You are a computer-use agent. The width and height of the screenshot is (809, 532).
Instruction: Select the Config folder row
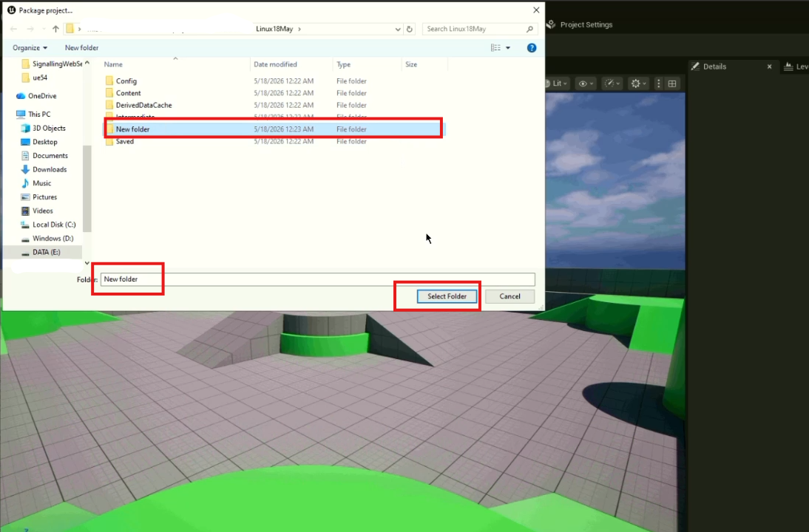(x=274, y=81)
